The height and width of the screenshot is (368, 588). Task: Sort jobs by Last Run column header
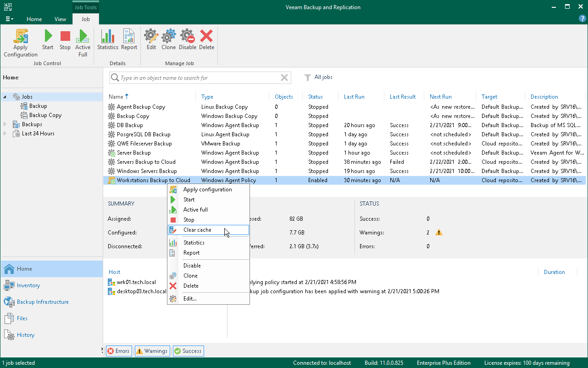point(354,97)
